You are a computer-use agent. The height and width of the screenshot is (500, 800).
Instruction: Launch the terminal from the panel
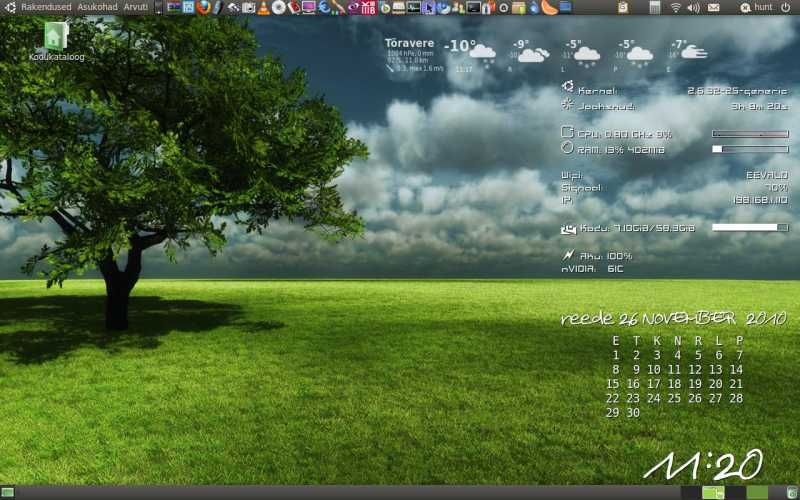[473, 7]
